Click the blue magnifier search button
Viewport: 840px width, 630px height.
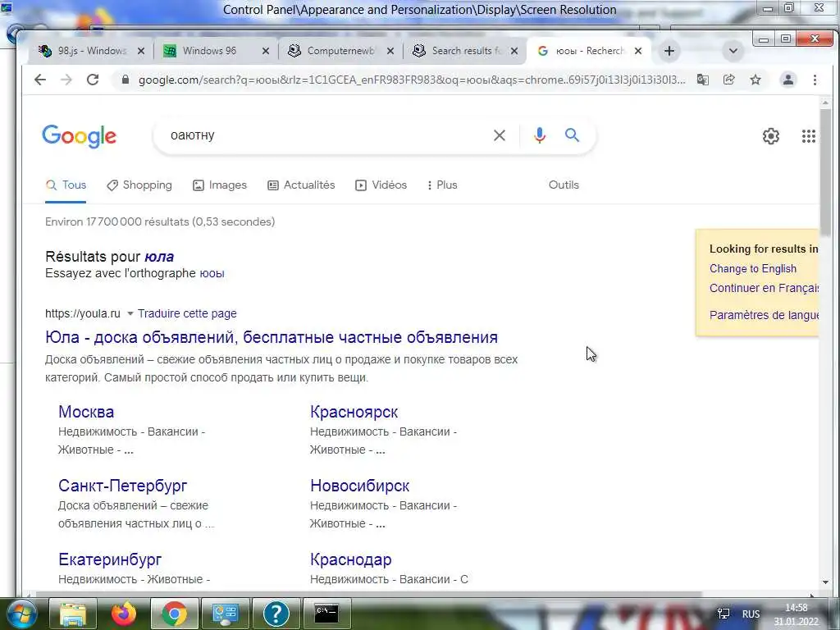point(572,135)
